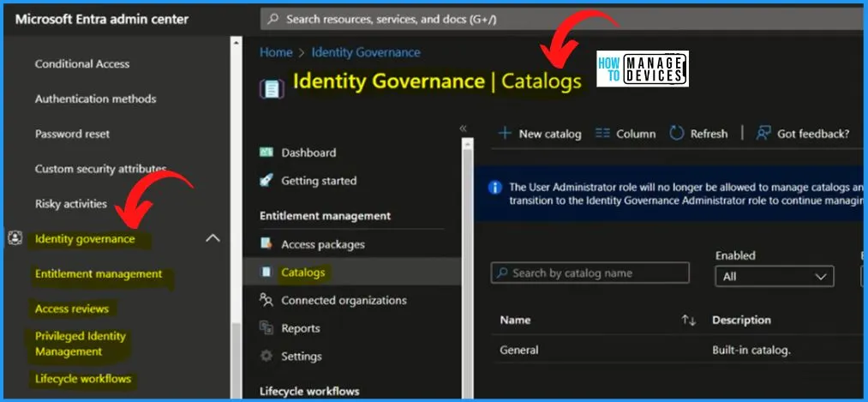Click the Column button

(x=626, y=134)
